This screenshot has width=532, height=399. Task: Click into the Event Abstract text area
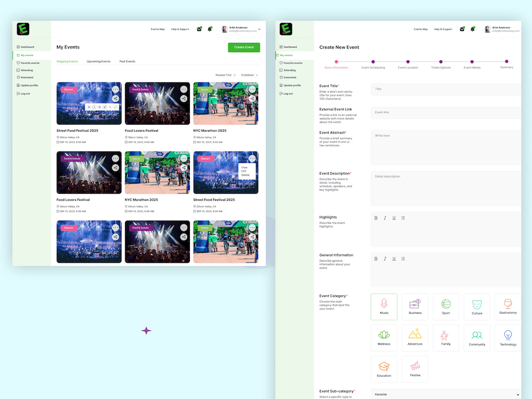pyautogui.click(x=446, y=147)
